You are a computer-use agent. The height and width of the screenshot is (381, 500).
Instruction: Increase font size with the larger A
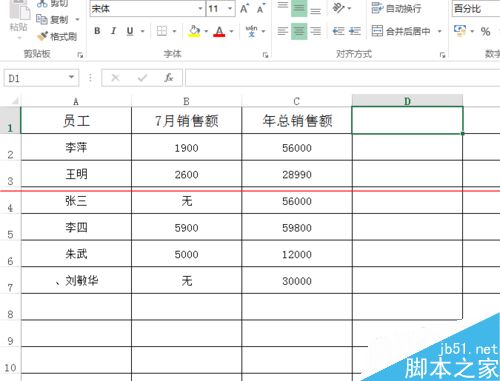[x=244, y=9]
